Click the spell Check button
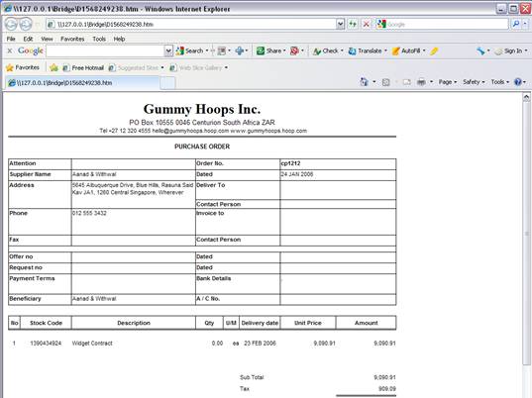The height and width of the screenshot is (398, 532). point(326,50)
